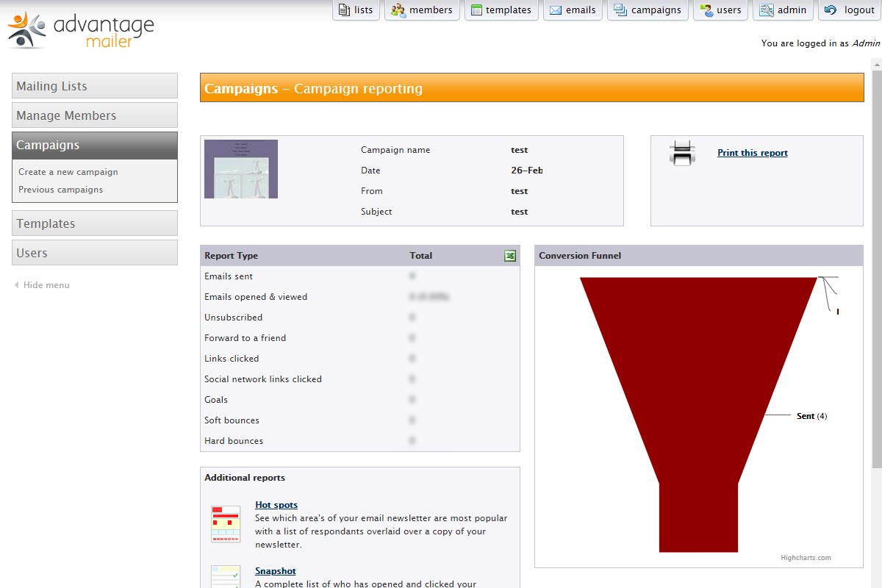Viewport: 882px width, 588px height.
Task: Click the Excel export icon in report table
Action: tap(509, 256)
